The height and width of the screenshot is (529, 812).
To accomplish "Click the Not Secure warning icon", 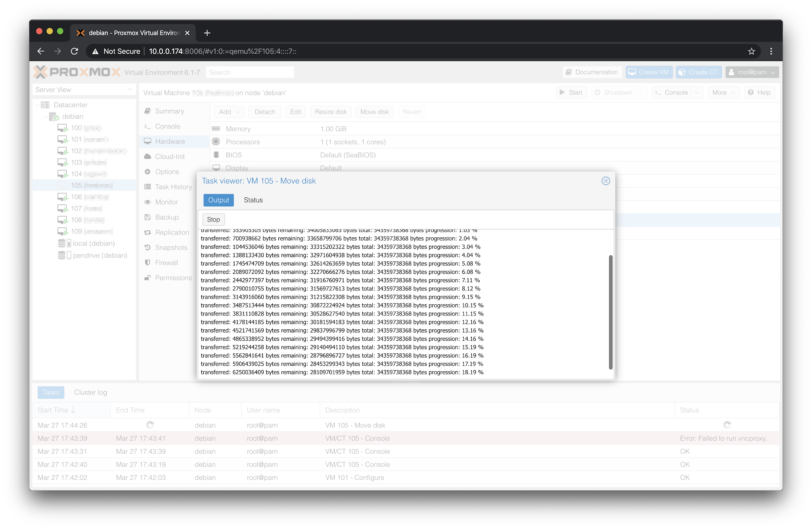I will coord(95,51).
